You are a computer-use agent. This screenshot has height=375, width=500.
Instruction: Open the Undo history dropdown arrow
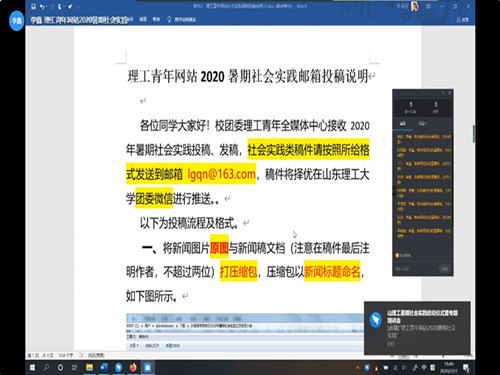pos(46,6)
